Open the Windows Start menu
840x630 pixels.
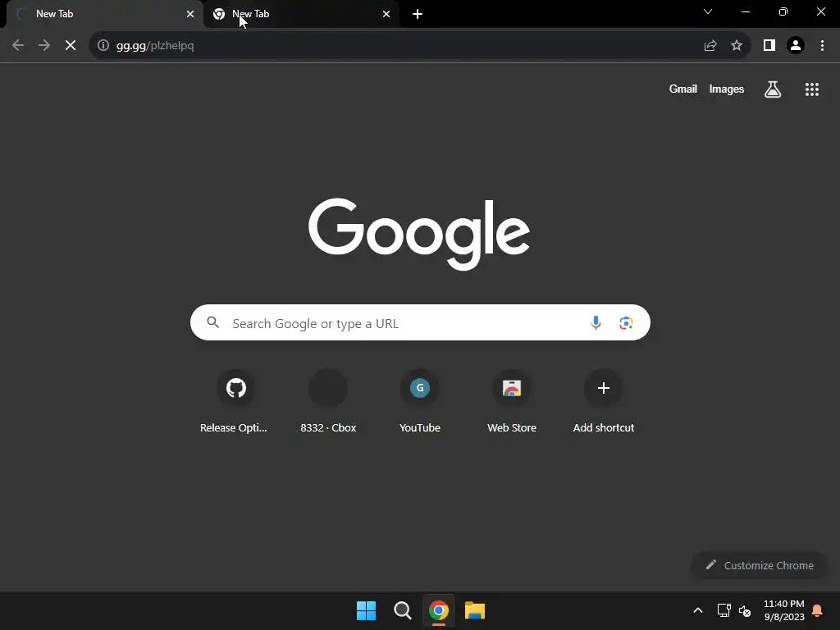coord(367,610)
